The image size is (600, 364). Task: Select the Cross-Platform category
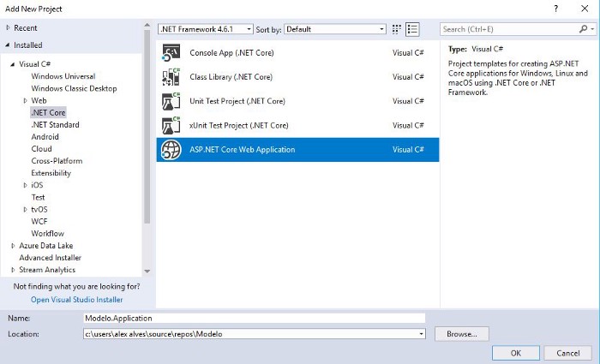[x=57, y=161]
